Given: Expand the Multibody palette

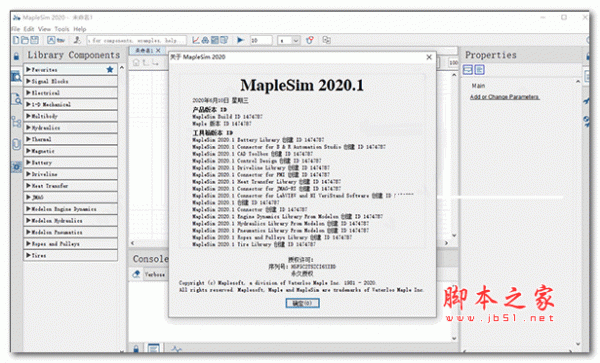Looking at the screenshot, I should (70, 116).
